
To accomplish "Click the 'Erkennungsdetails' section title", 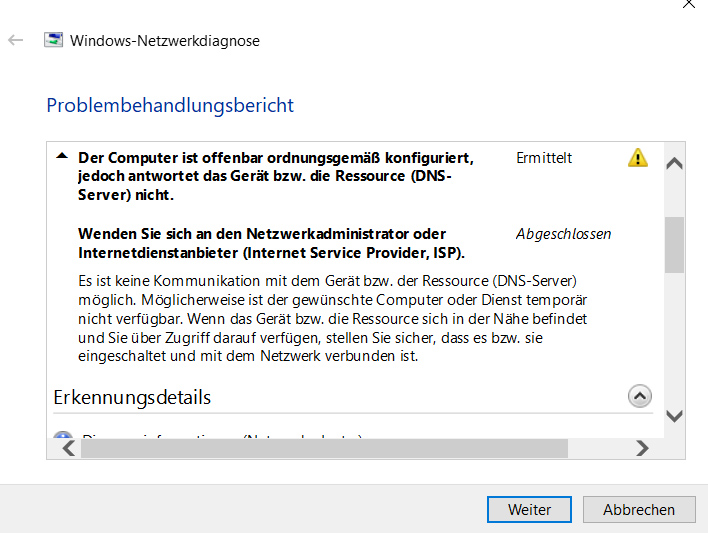I will tap(132, 397).
